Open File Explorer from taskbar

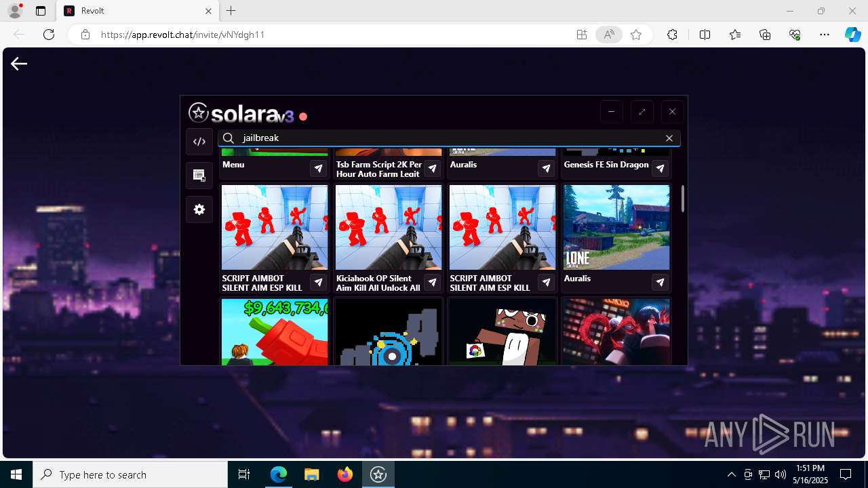pyautogui.click(x=312, y=474)
